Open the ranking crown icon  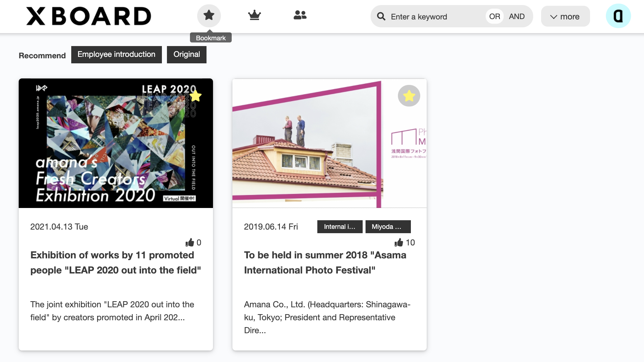254,15
